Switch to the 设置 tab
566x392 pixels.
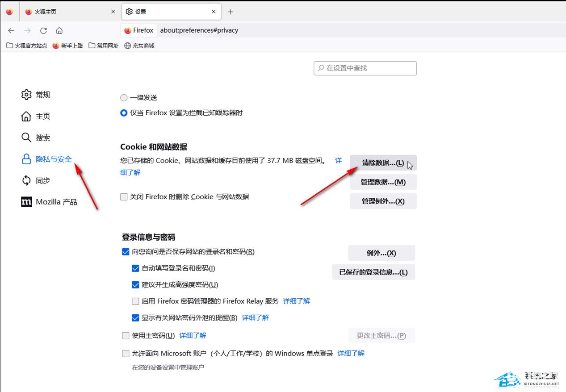pos(171,12)
